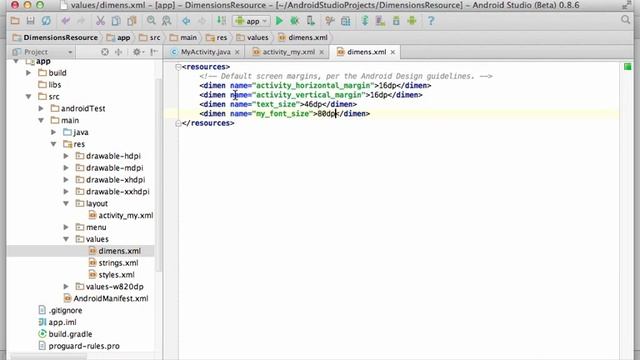This screenshot has width=640, height=360.
Task: Click the Copy toolbar icon
Action: (116, 21)
